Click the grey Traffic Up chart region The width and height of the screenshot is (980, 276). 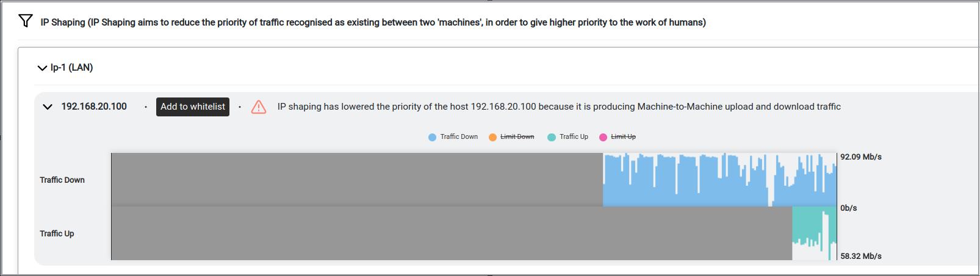(x=452, y=233)
